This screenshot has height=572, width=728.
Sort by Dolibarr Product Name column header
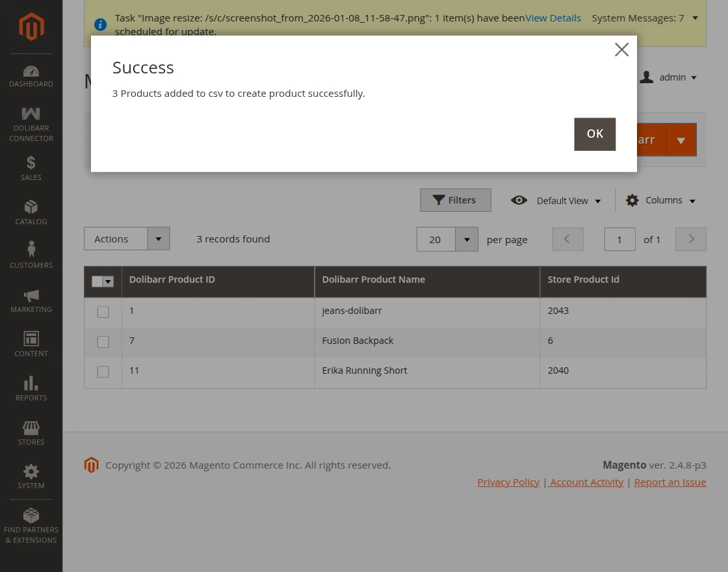[427, 281]
